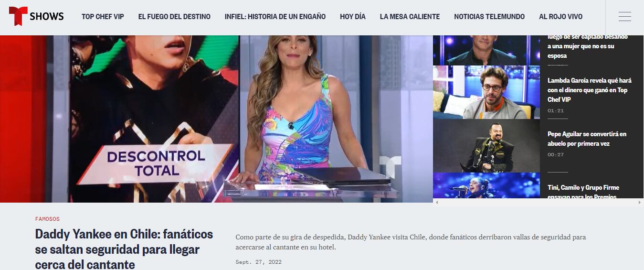
Task: Select Hoy Día in the navigation
Action: [x=353, y=17]
